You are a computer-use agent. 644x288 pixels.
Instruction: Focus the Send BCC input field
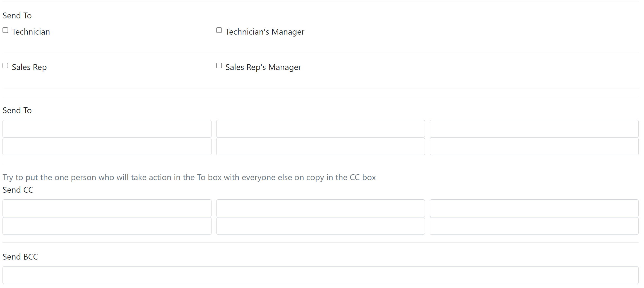point(320,275)
